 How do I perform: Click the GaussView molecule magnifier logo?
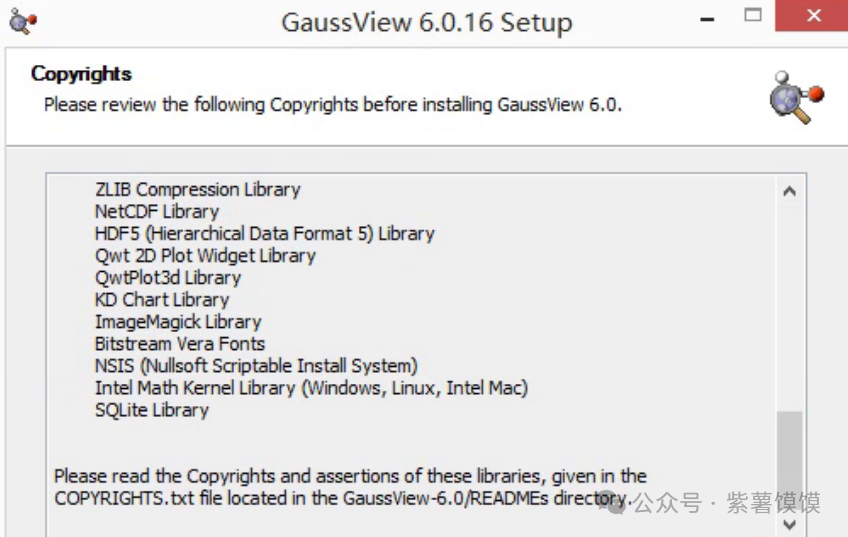795,98
